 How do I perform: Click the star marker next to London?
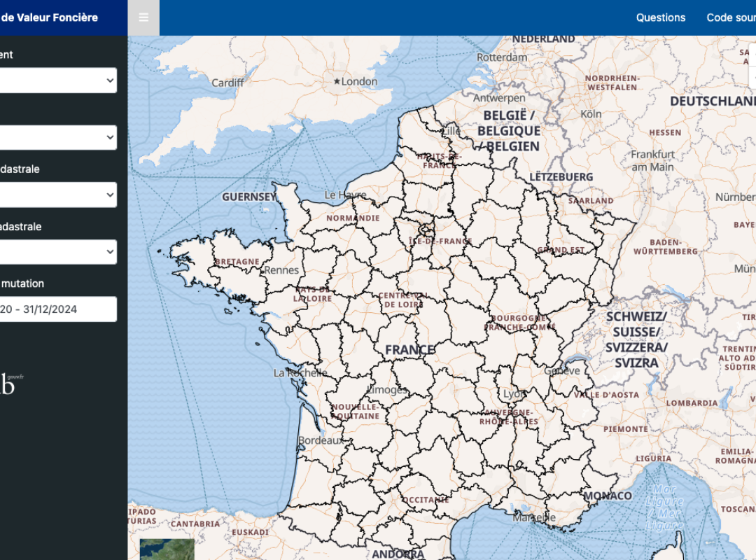(x=337, y=82)
